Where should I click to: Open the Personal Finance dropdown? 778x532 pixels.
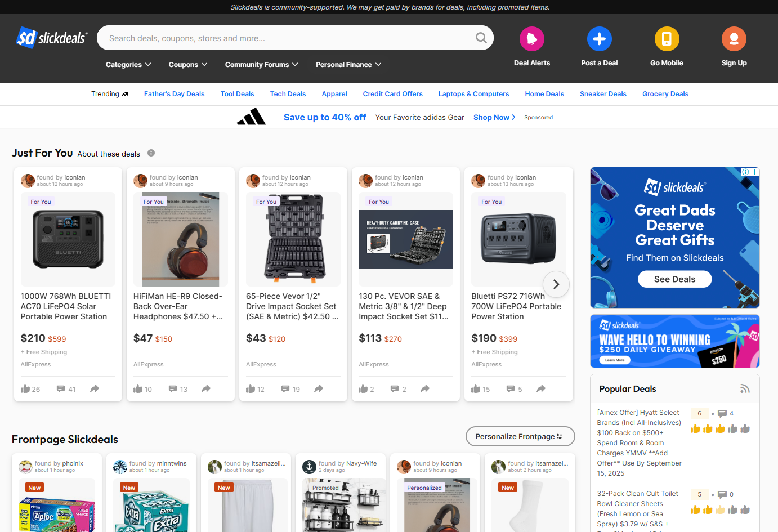pyautogui.click(x=348, y=65)
